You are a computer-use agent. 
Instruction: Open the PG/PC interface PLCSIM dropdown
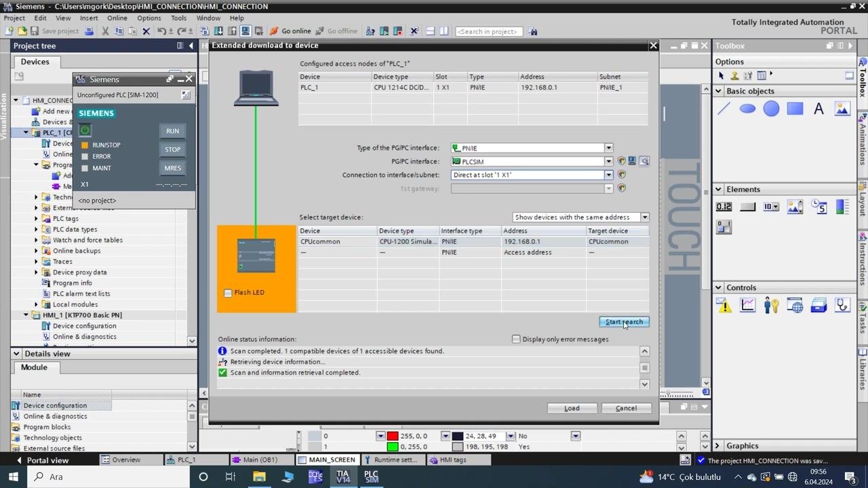pos(608,161)
